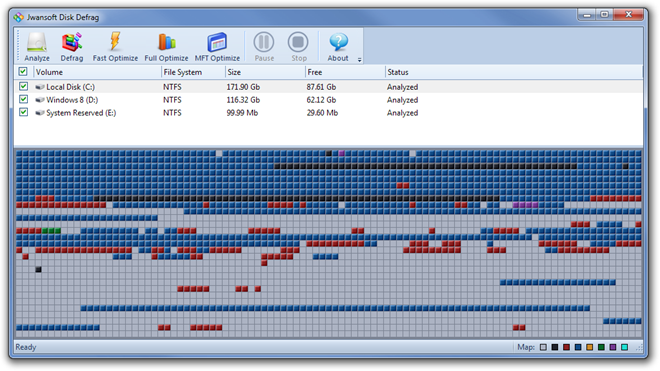Viewport: 660px width, 371px height.
Task: Open the About dialog
Action: coord(338,46)
